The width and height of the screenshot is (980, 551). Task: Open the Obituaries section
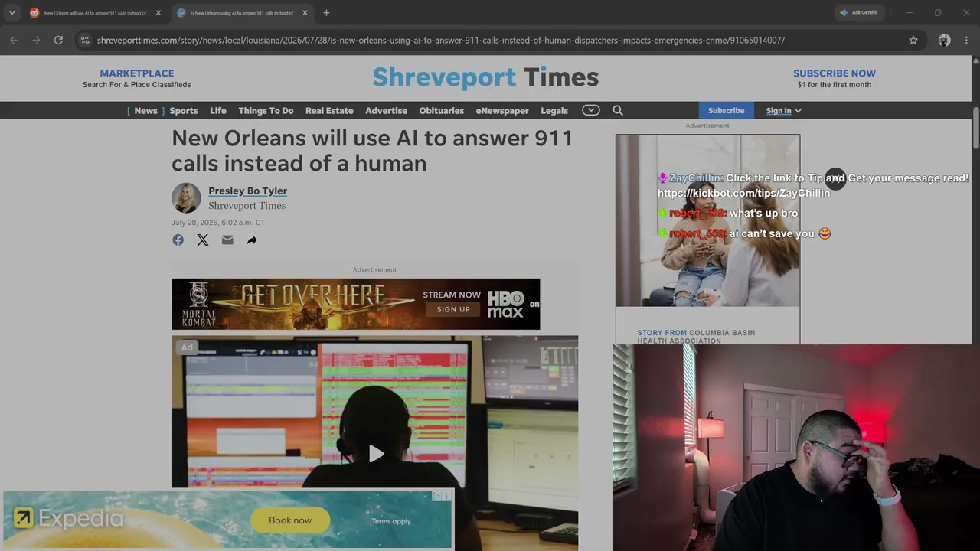pos(441,111)
